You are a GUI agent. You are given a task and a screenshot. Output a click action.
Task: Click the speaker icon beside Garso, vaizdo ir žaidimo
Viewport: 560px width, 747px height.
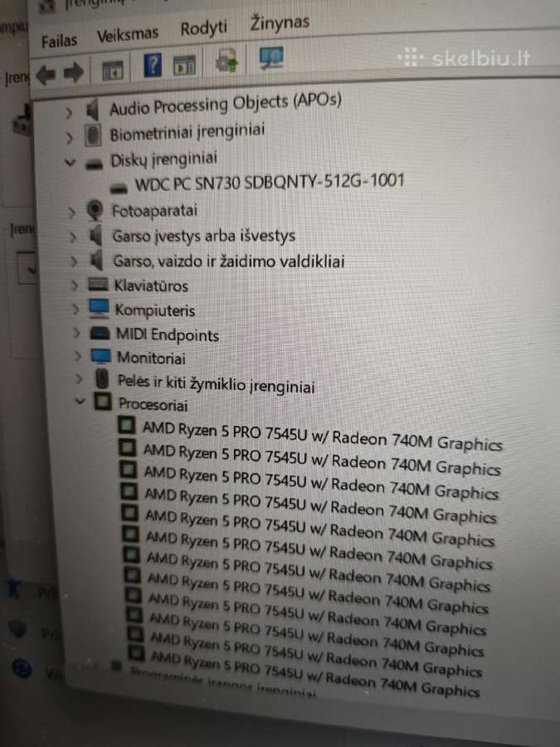click(97, 260)
